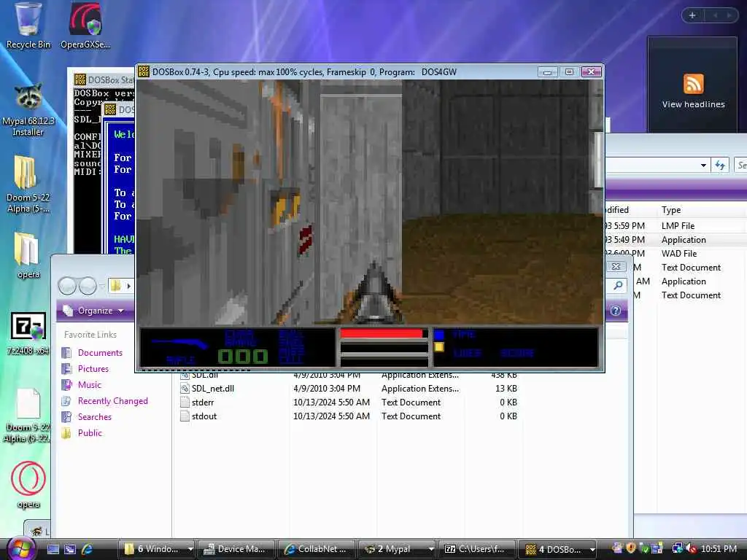Open the Recycle Bin desktop icon
This screenshot has width=747, height=560.
point(28,26)
